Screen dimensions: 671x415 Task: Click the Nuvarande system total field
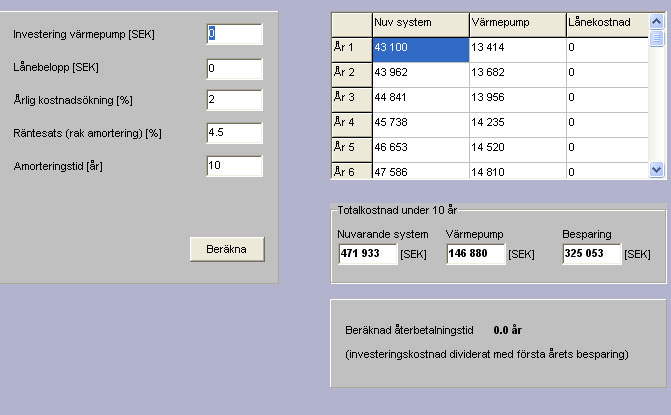click(367, 256)
